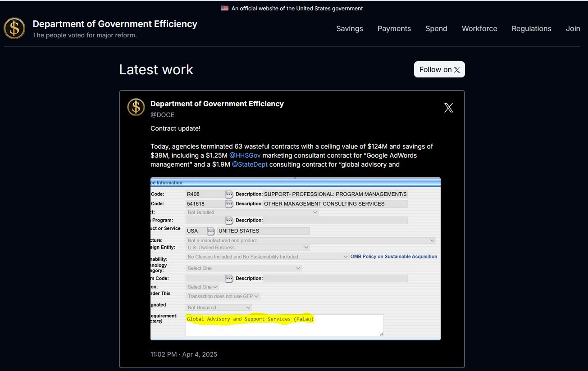Click ellipsis button in the lower Code row
The width and height of the screenshot is (588, 371).
click(229, 278)
